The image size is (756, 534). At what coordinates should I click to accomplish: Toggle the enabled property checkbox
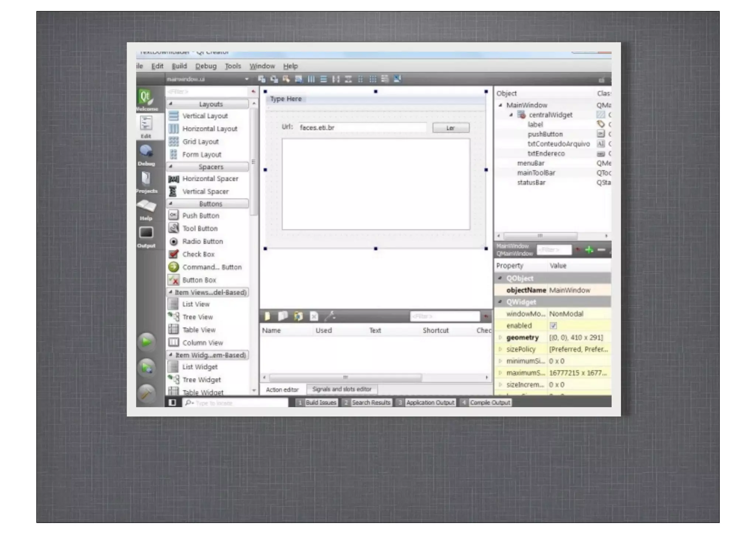(553, 325)
